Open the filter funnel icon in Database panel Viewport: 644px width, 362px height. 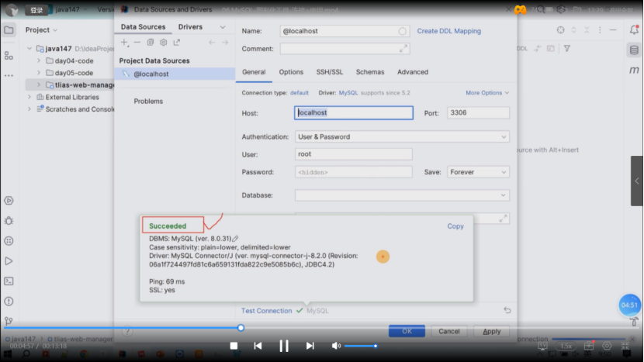pyautogui.click(x=567, y=48)
